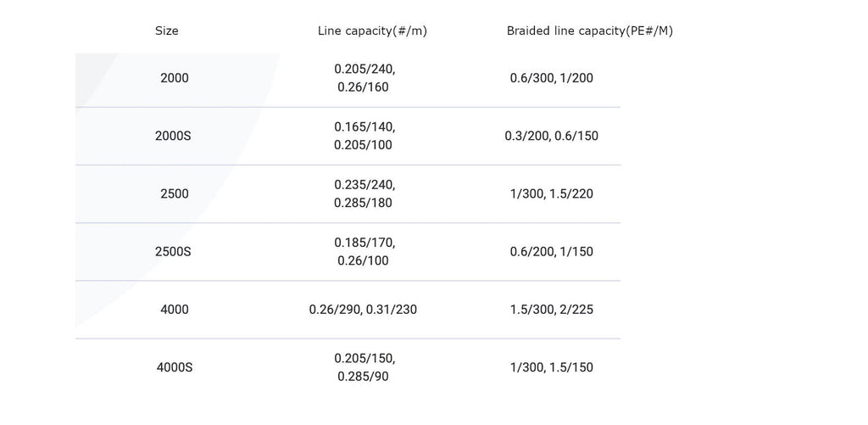The height and width of the screenshot is (425, 868).
Task: Click line capacity 0.235/240, 0.285/180 cell
Action: click(364, 193)
